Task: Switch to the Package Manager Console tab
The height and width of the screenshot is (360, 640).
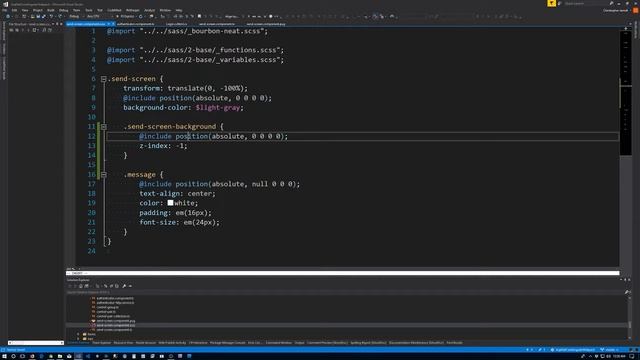Action: [228, 343]
